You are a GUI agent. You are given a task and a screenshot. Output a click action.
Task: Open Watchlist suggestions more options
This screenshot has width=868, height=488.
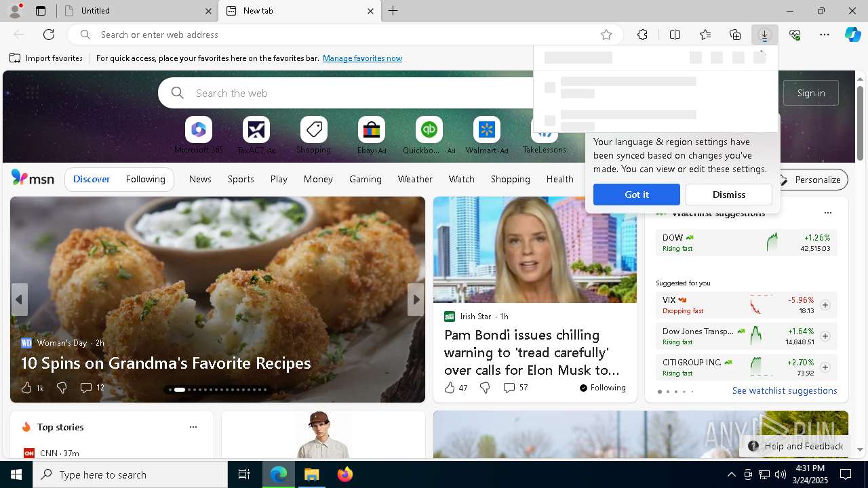827,213
